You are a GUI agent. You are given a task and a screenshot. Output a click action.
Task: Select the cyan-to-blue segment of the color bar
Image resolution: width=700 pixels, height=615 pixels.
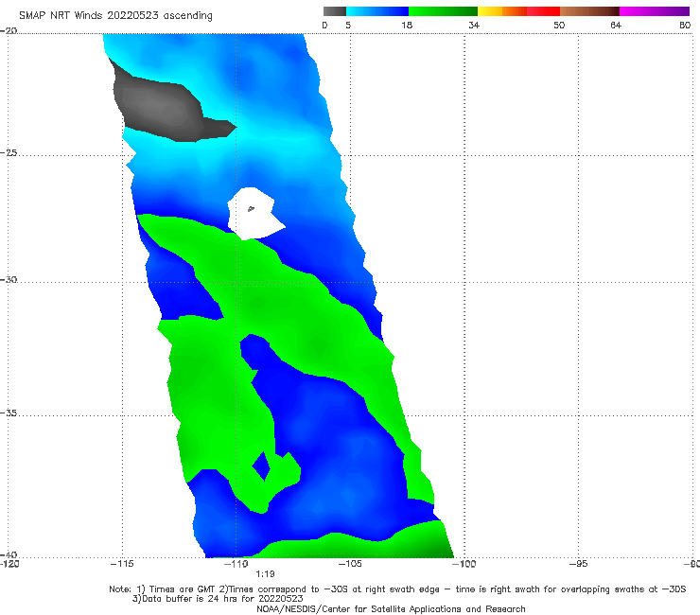[x=377, y=11]
